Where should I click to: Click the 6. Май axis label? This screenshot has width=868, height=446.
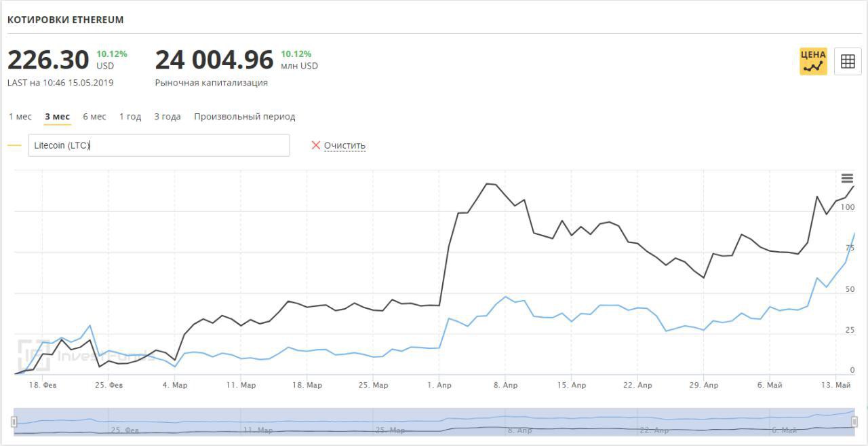click(770, 386)
